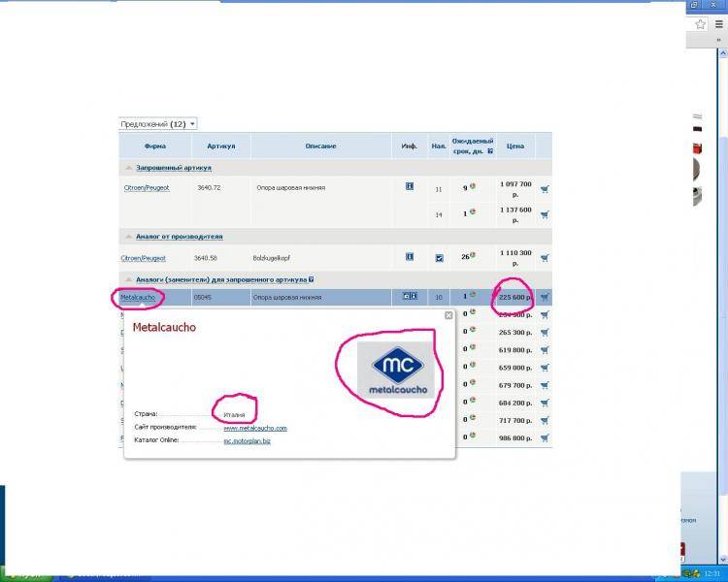Collapse the Запрошенный артикул section
Screen dimensions: 728x582
pos(129,168)
